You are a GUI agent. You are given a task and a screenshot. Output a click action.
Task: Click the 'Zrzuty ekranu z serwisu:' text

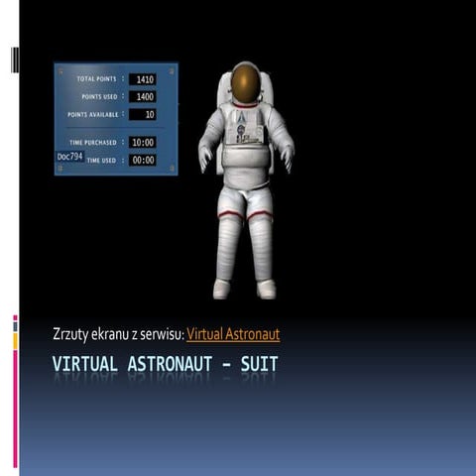click(118, 334)
